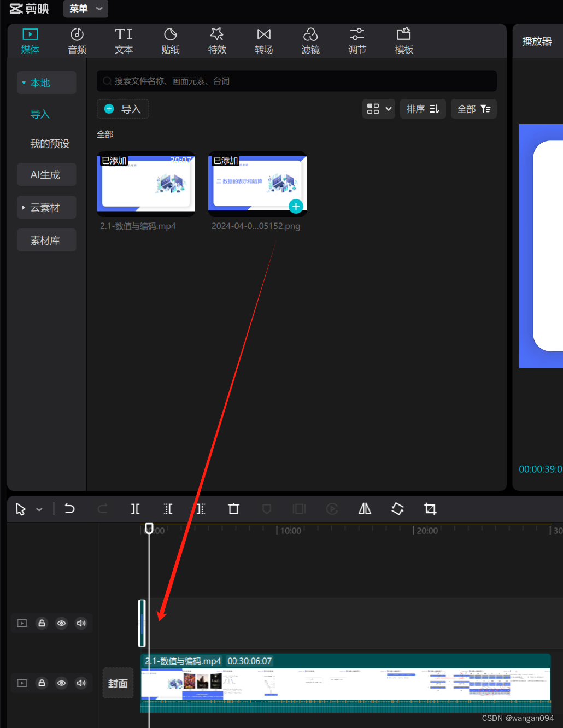This screenshot has height=728, width=563.
Task: Hide the main video track
Action: [61, 683]
